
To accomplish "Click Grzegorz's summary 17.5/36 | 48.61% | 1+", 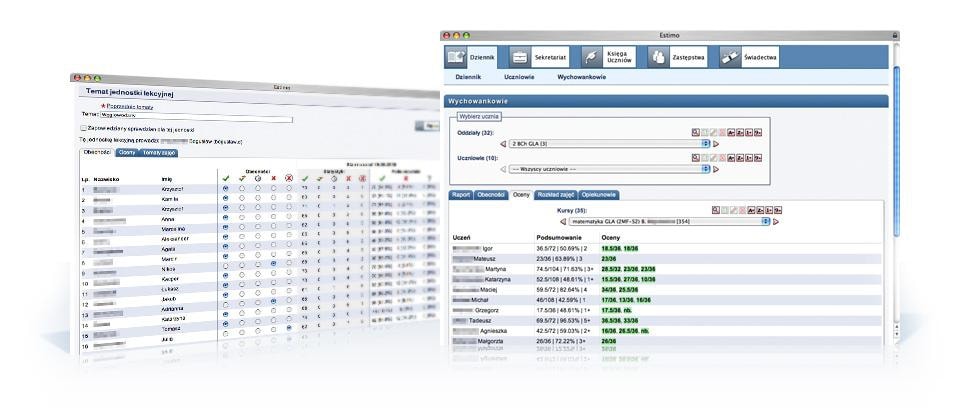I will [x=564, y=310].
